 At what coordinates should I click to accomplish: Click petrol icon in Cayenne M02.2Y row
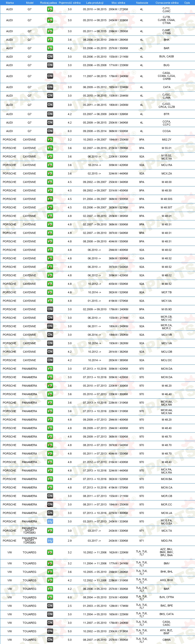[x=50, y=140]
